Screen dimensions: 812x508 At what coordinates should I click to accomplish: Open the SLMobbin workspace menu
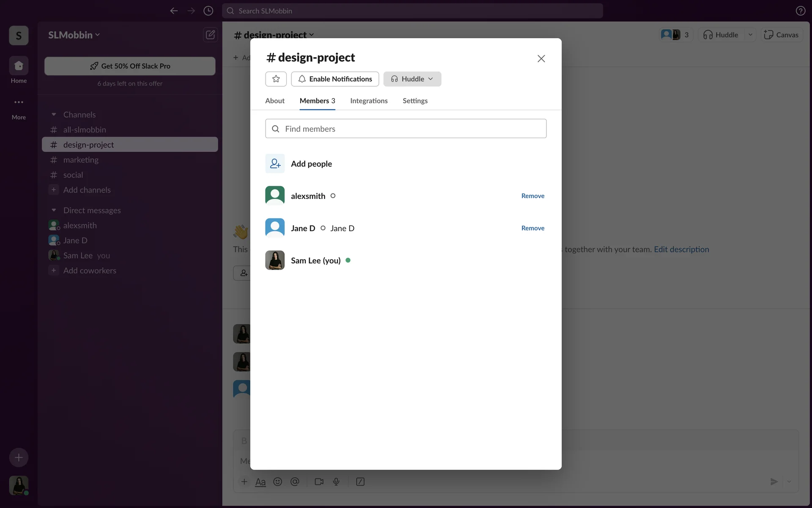[74, 35]
